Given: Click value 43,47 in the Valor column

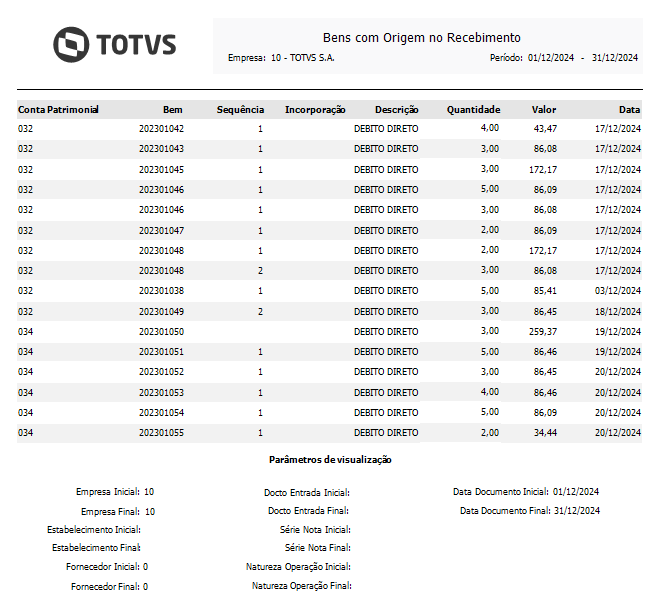Looking at the screenshot, I should pos(545,129).
